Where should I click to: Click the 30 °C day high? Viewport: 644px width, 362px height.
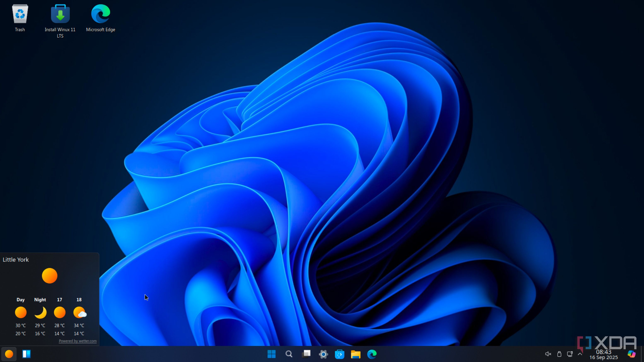(21, 326)
